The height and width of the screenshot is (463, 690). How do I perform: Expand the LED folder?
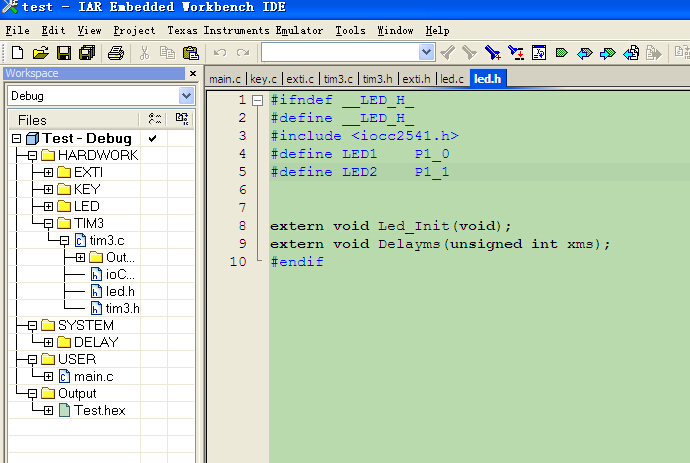click(48, 206)
